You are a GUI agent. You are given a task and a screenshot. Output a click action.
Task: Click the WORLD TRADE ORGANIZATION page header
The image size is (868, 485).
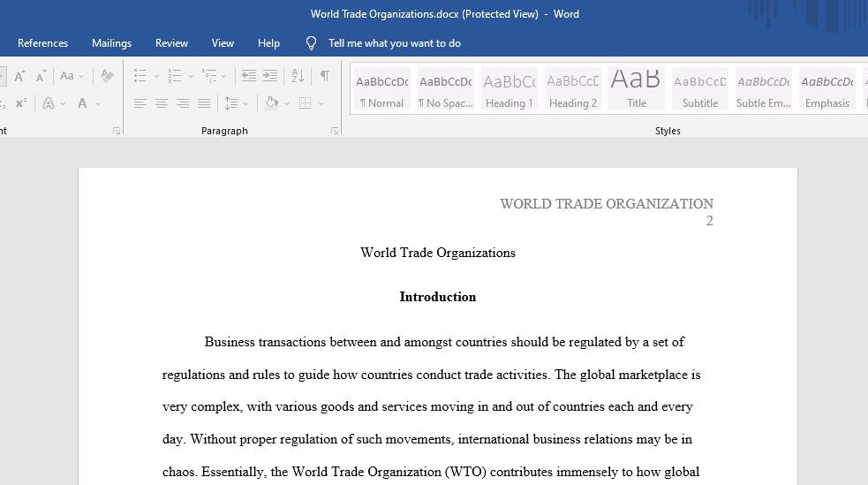(x=606, y=204)
